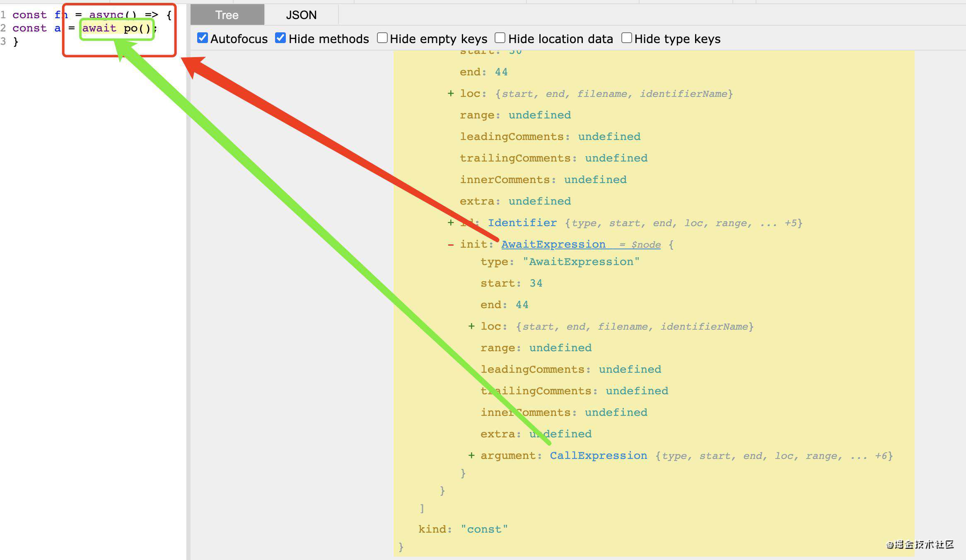Screen dimensions: 966x560
Task: Select type "AwaitExpression" string value
Action: (x=581, y=262)
